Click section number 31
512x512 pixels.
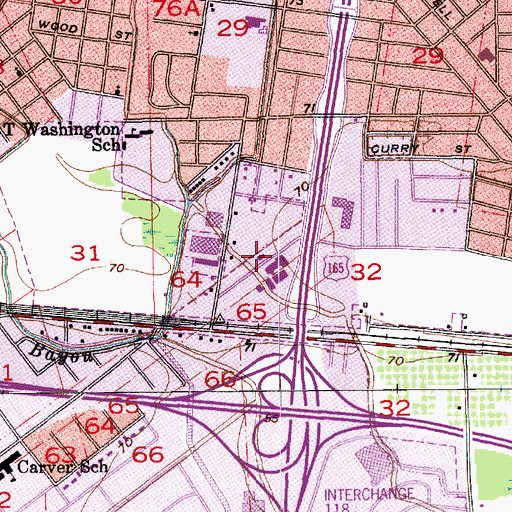click(x=85, y=253)
